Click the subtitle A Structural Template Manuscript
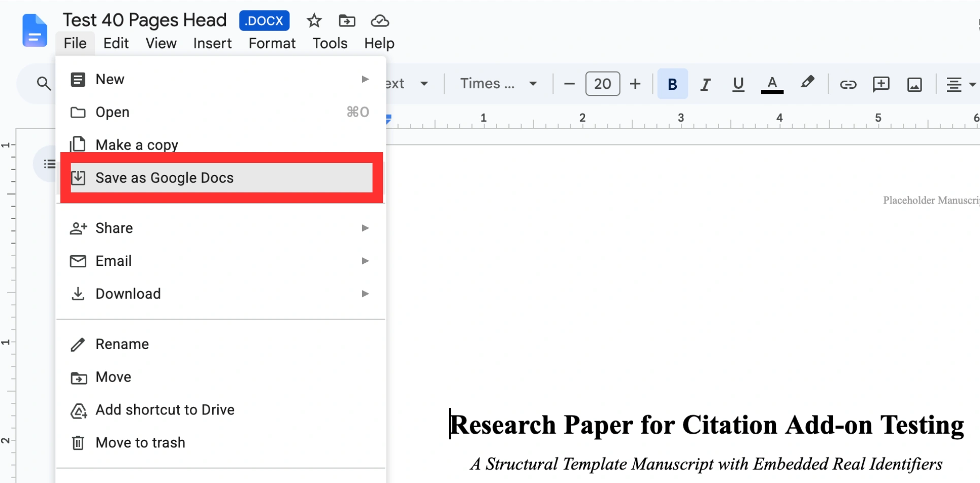 coord(706,464)
